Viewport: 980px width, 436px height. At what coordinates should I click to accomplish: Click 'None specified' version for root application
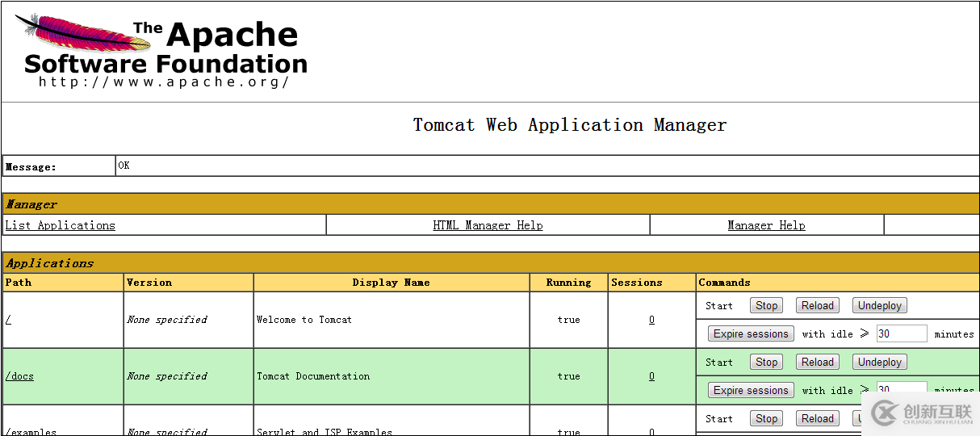[167, 320]
